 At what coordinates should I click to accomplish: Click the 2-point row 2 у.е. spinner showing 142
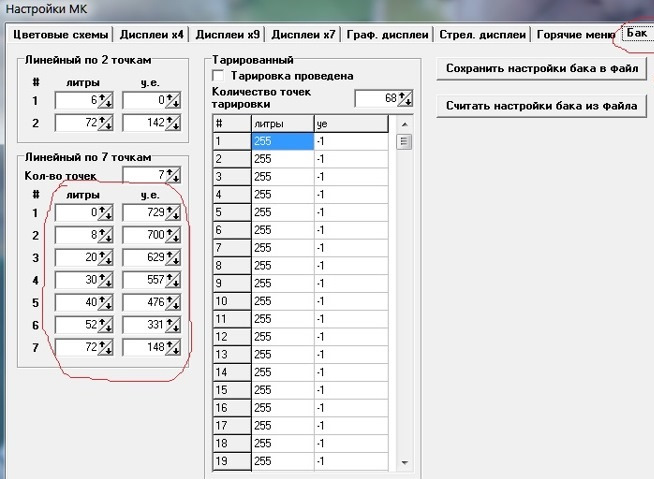click(173, 123)
